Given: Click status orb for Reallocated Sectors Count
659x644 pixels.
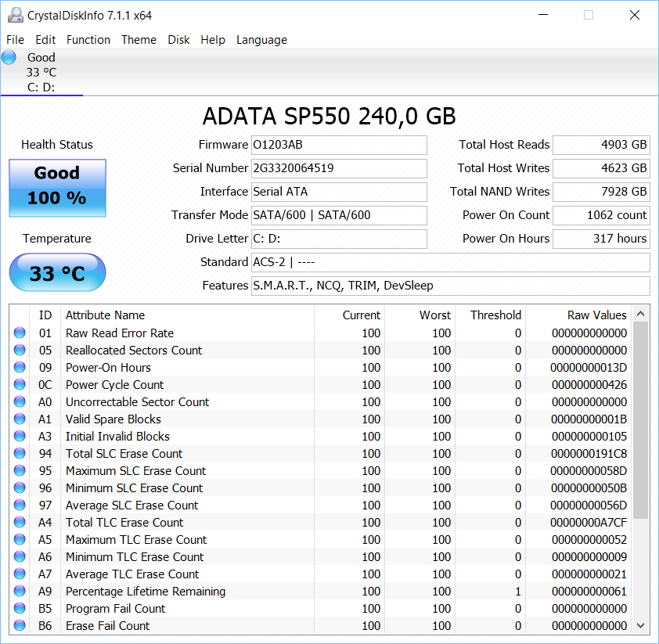Looking at the screenshot, I should click(x=20, y=351).
